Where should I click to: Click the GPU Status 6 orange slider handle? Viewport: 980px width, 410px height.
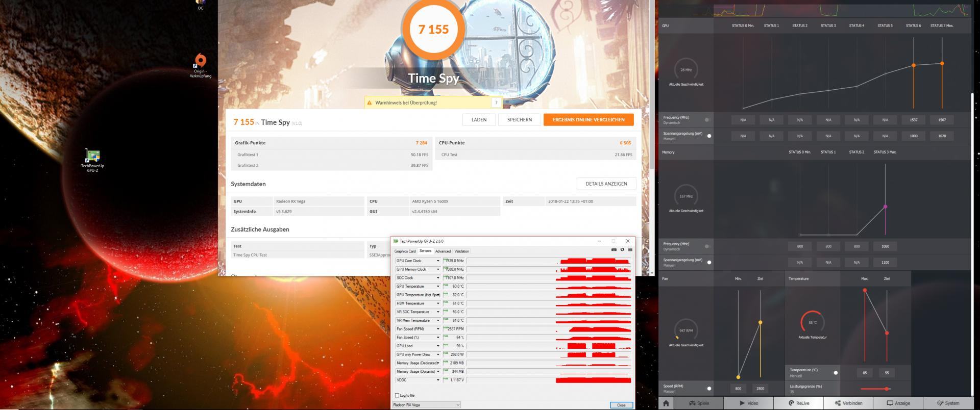point(914,65)
